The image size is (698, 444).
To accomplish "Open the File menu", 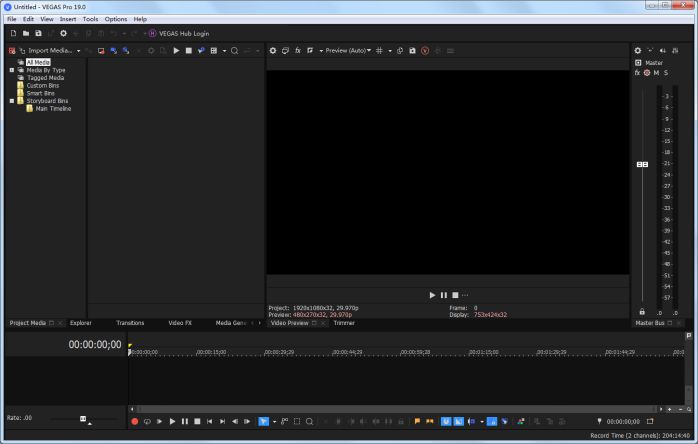I will coord(12,19).
